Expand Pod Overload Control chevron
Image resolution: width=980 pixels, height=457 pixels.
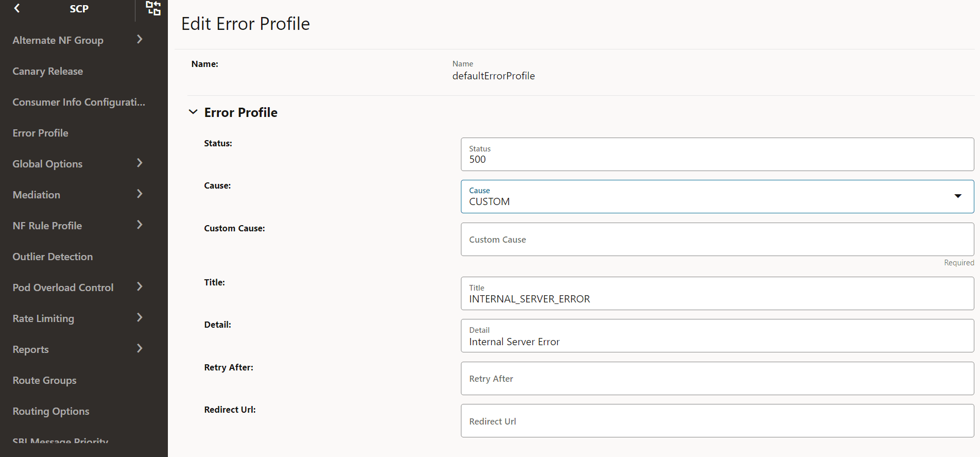coord(140,287)
